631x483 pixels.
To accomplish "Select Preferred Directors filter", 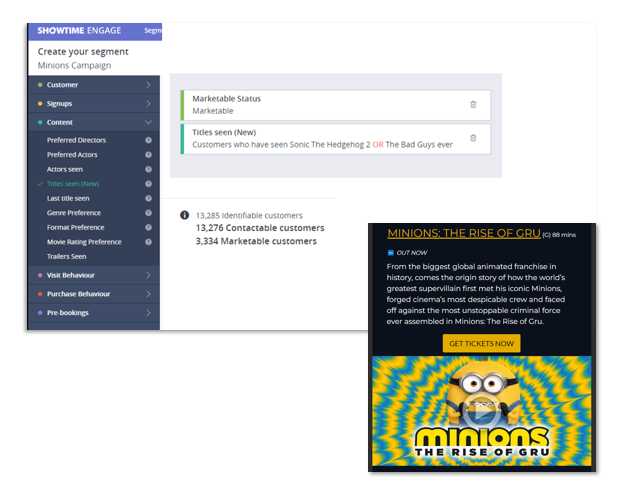I will [76, 140].
